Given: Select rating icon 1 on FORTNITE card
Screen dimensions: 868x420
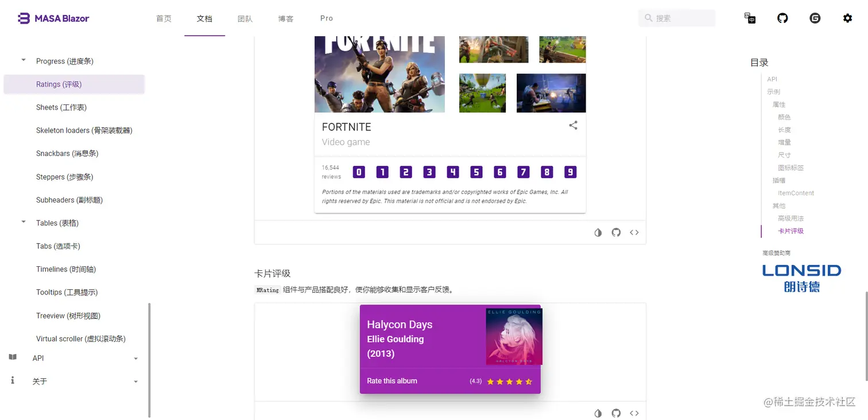Looking at the screenshot, I should coord(382,172).
